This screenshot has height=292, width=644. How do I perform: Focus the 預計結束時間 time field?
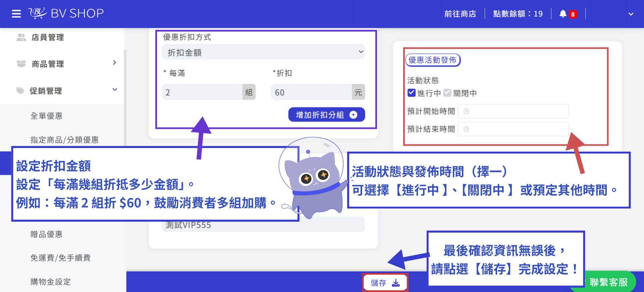513,129
